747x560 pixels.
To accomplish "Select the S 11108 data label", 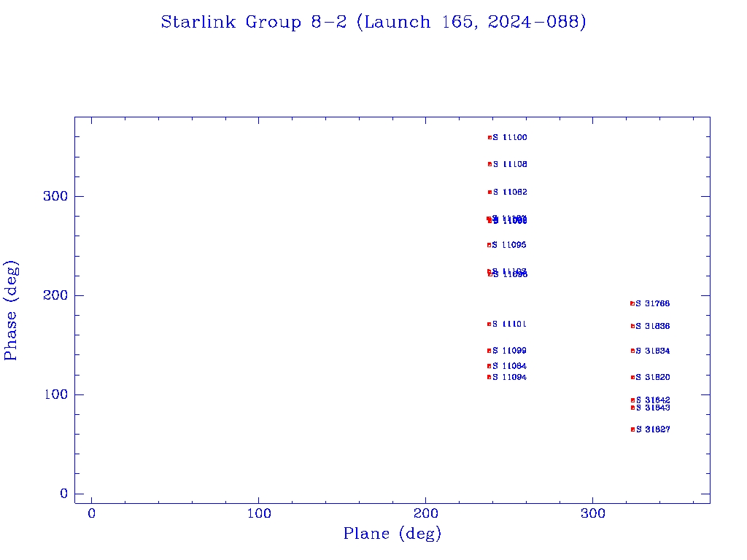I will click(x=510, y=164).
